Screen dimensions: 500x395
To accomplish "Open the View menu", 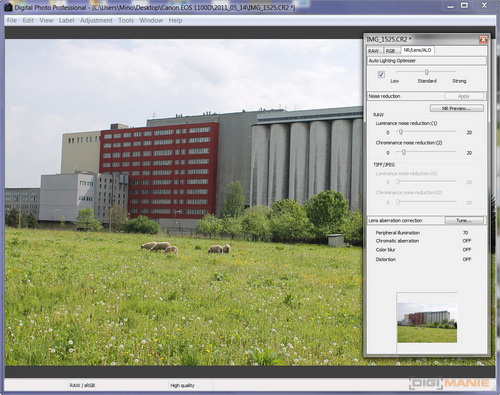I will [46, 20].
